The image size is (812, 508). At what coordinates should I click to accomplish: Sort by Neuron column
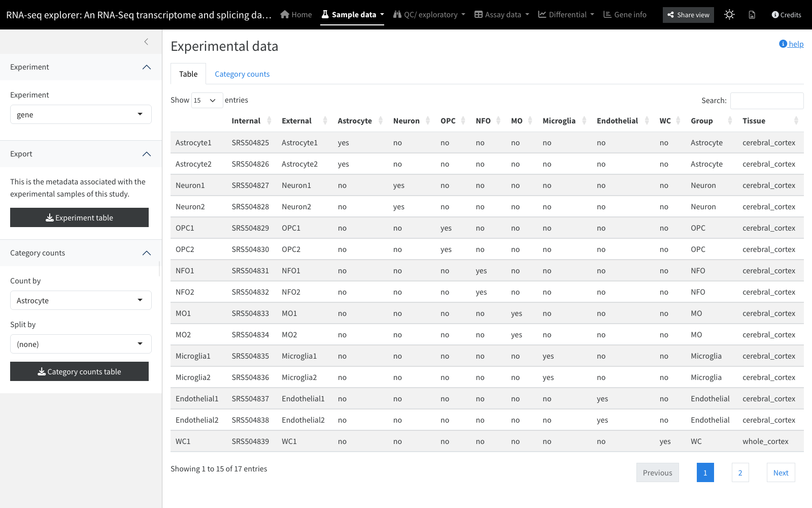click(412, 121)
